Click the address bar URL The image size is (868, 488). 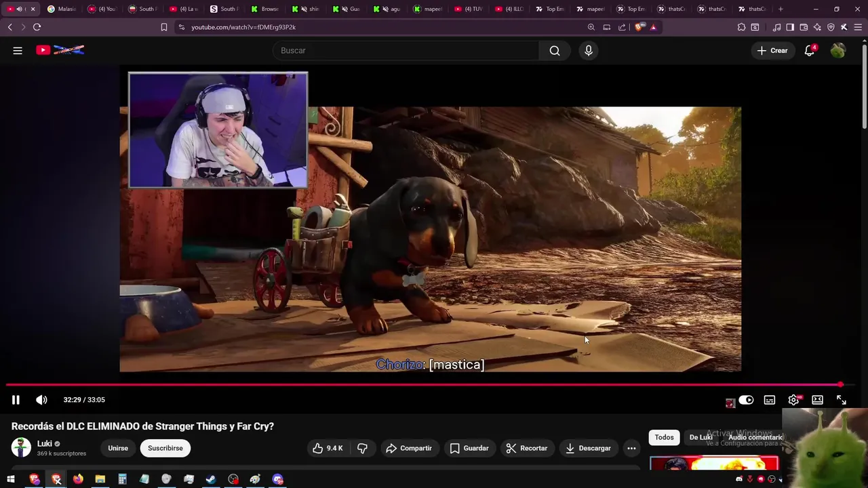[243, 27]
